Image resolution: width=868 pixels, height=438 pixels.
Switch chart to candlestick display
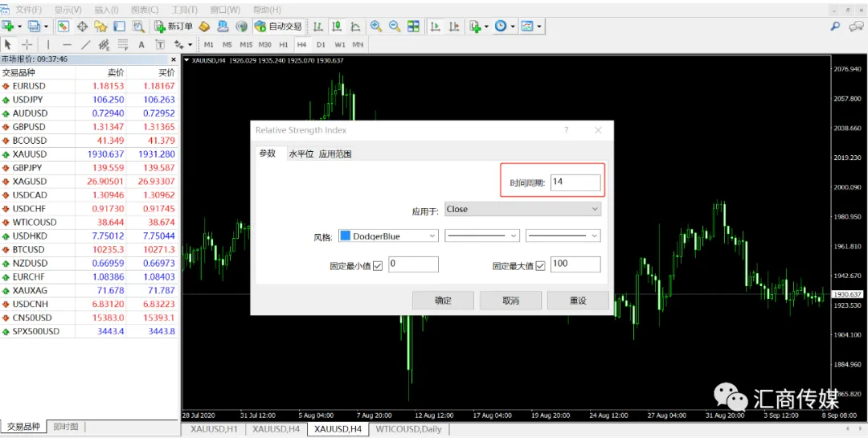point(336,26)
